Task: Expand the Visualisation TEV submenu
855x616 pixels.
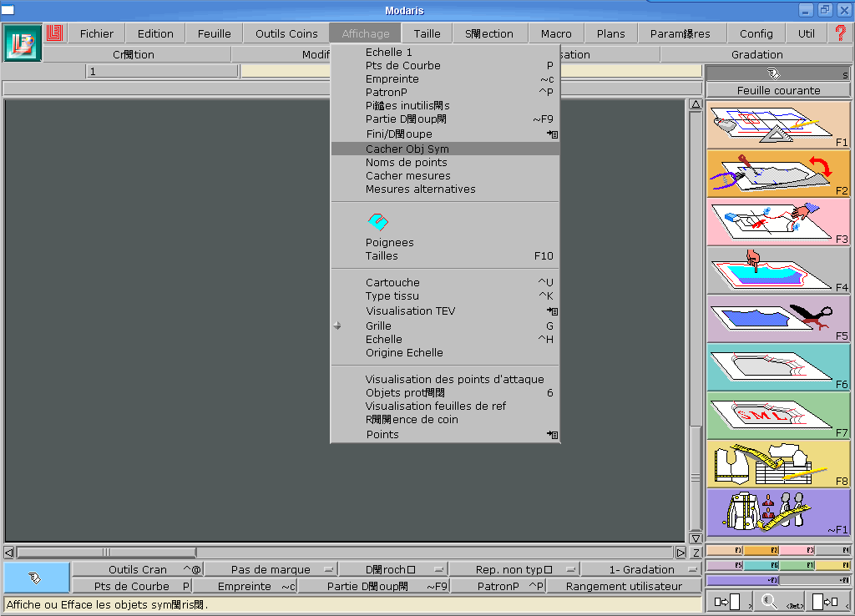Action: [446, 311]
